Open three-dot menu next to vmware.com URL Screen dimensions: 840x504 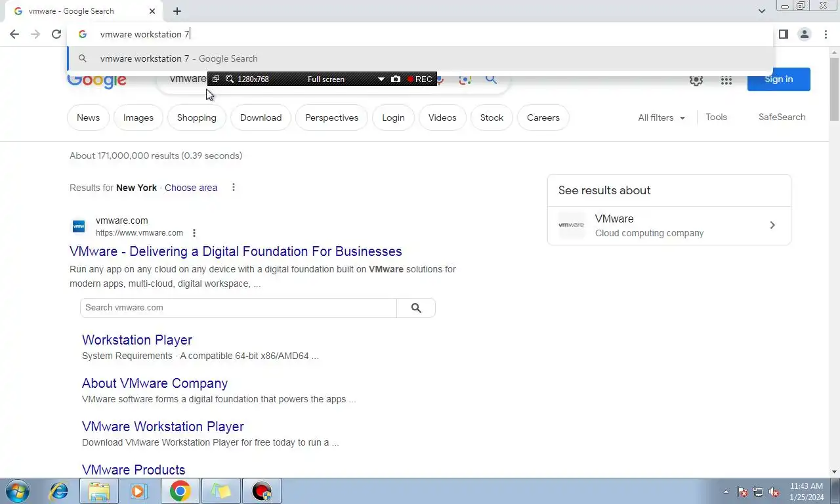[x=194, y=233]
